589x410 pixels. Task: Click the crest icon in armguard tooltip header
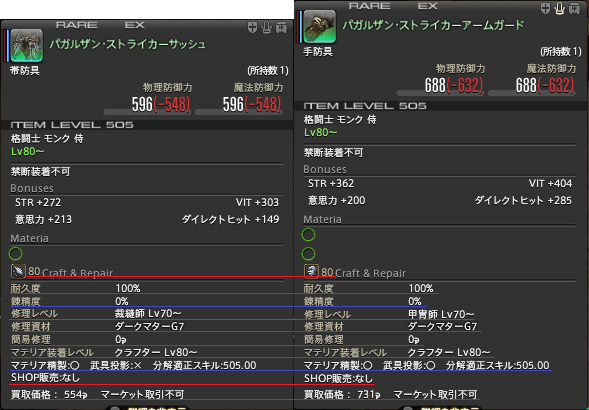click(x=574, y=8)
